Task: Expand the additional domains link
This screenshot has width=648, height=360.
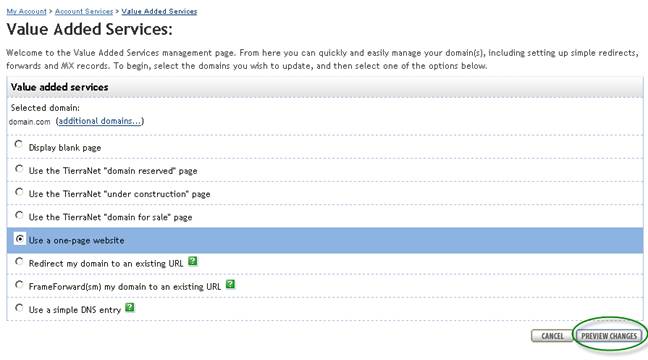Action: pyautogui.click(x=100, y=121)
